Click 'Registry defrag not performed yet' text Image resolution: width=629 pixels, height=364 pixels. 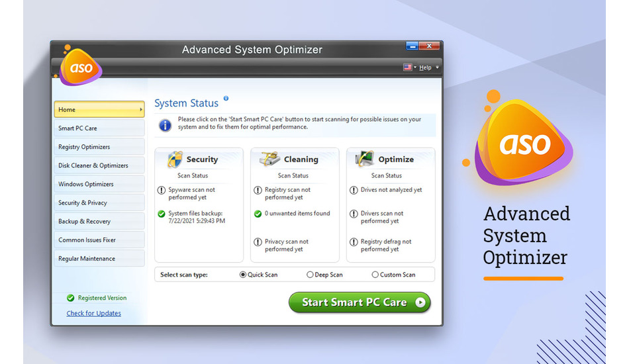tap(386, 246)
